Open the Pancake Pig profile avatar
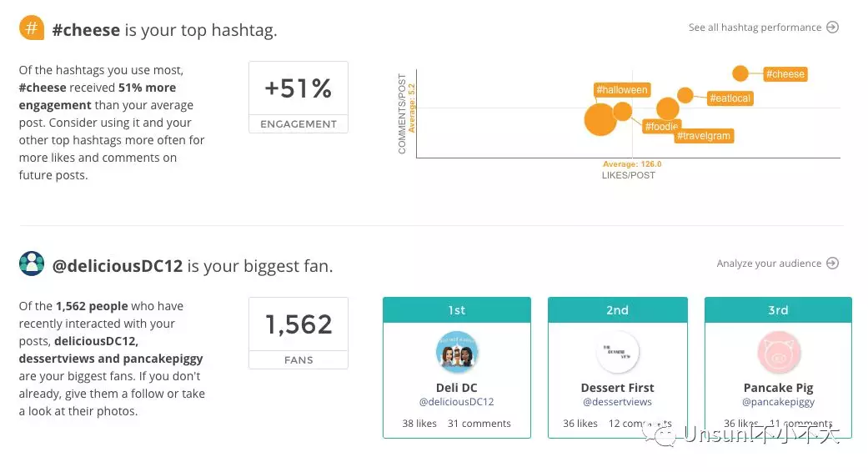Viewport: 868px width, 472px height. click(778, 352)
